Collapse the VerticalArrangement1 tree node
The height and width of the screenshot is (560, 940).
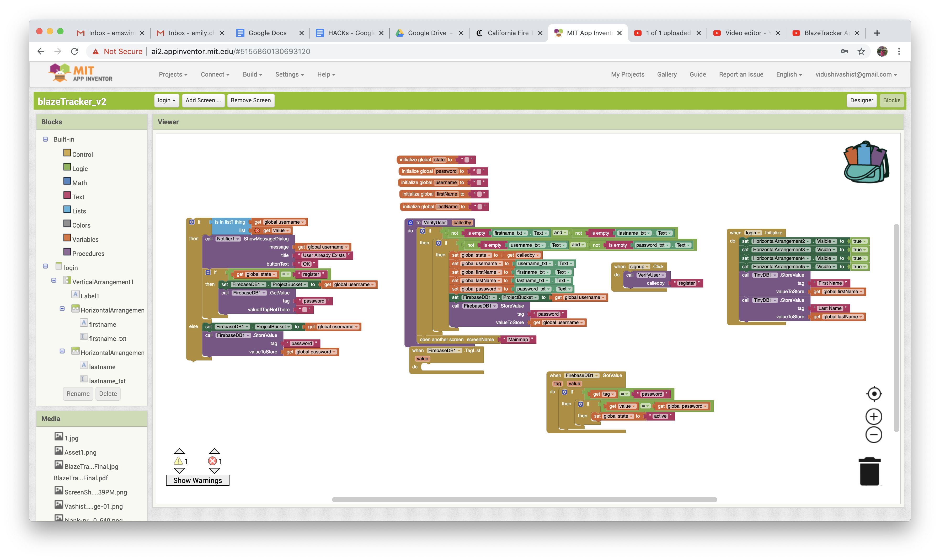(x=54, y=280)
